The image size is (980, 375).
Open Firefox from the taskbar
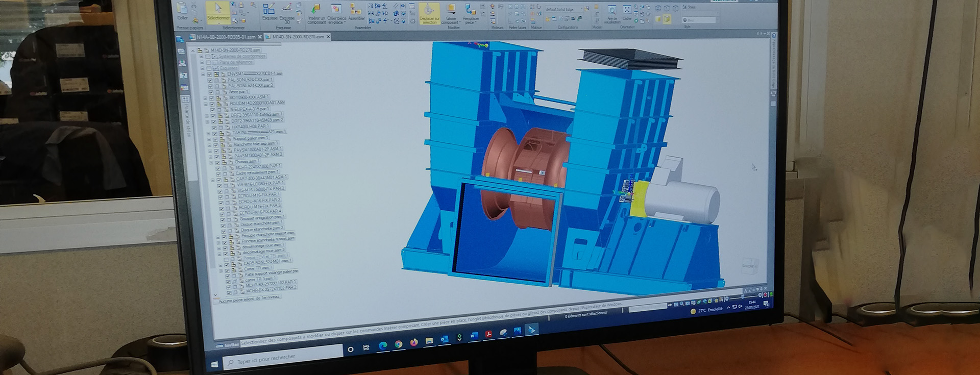tap(413, 342)
